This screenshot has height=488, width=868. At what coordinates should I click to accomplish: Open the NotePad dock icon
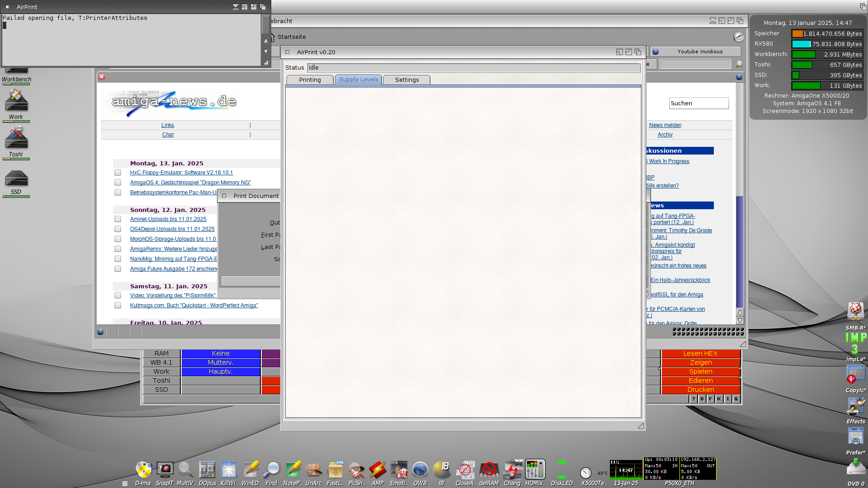pyautogui.click(x=292, y=470)
